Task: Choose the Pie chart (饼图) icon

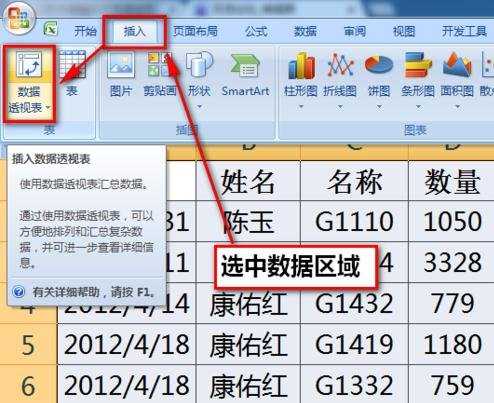Action: (379, 65)
